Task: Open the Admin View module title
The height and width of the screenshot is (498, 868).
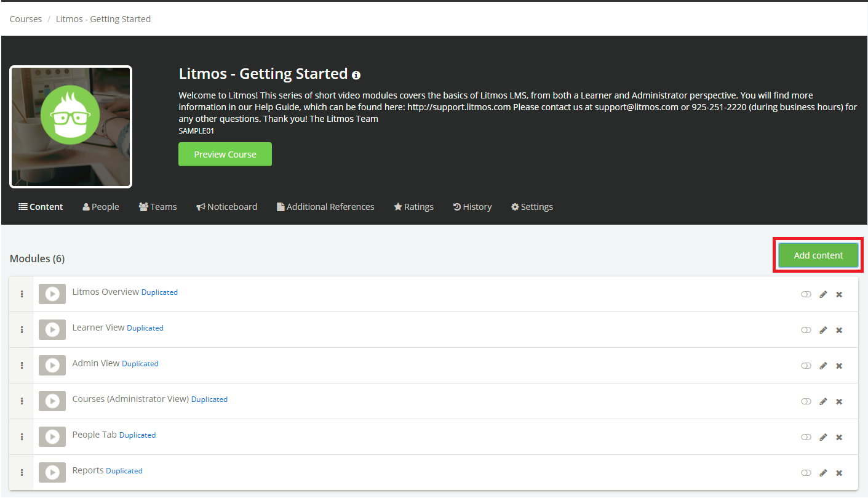Action: (96, 363)
